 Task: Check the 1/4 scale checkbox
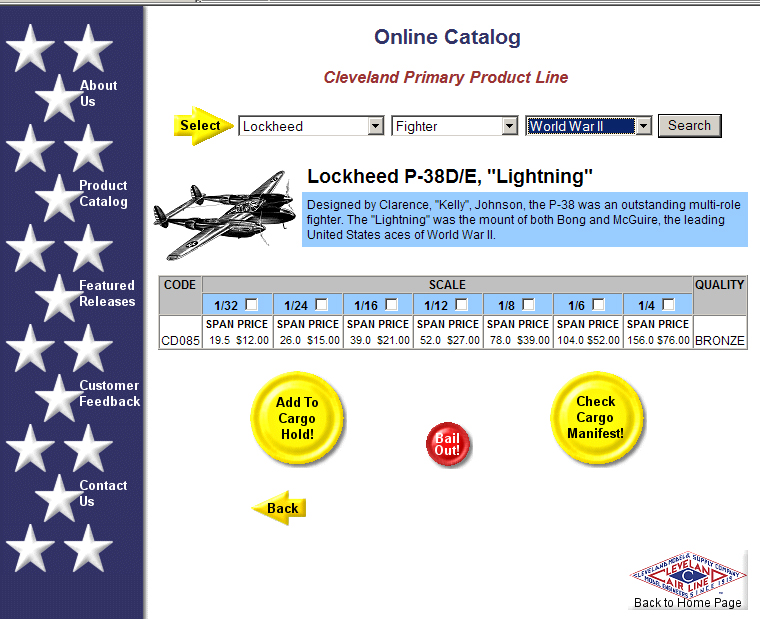(669, 304)
